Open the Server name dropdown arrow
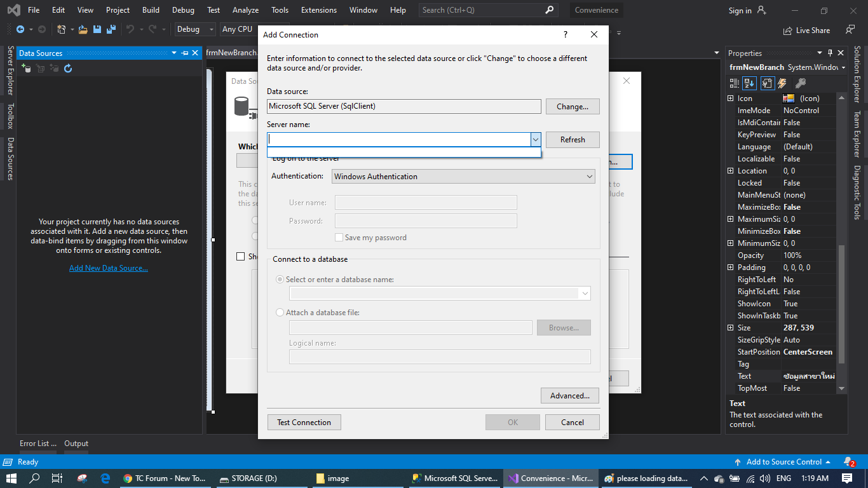The image size is (868, 488). 536,140
